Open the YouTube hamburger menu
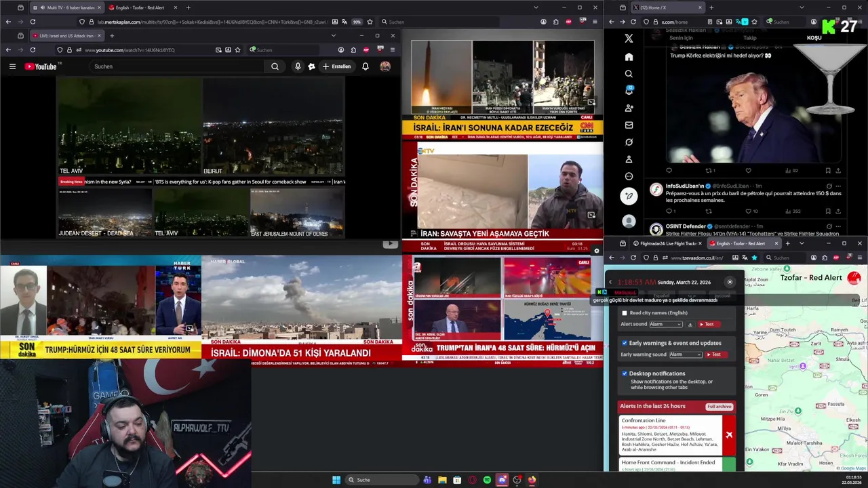The height and width of the screenshot is (488, 868). (x=12, y=66)
